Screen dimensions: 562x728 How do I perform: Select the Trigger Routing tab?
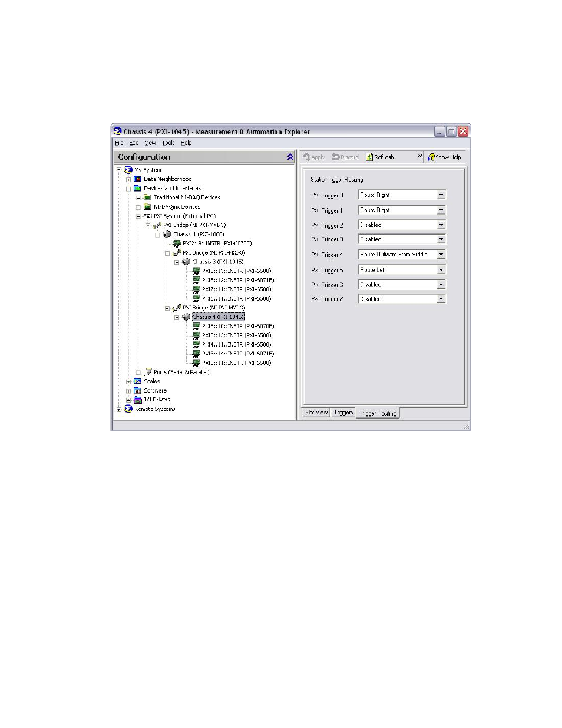tap(378, 413)
